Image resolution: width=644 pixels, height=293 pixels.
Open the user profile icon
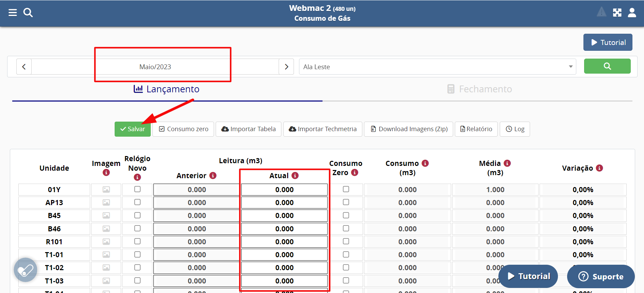[632, 13]
